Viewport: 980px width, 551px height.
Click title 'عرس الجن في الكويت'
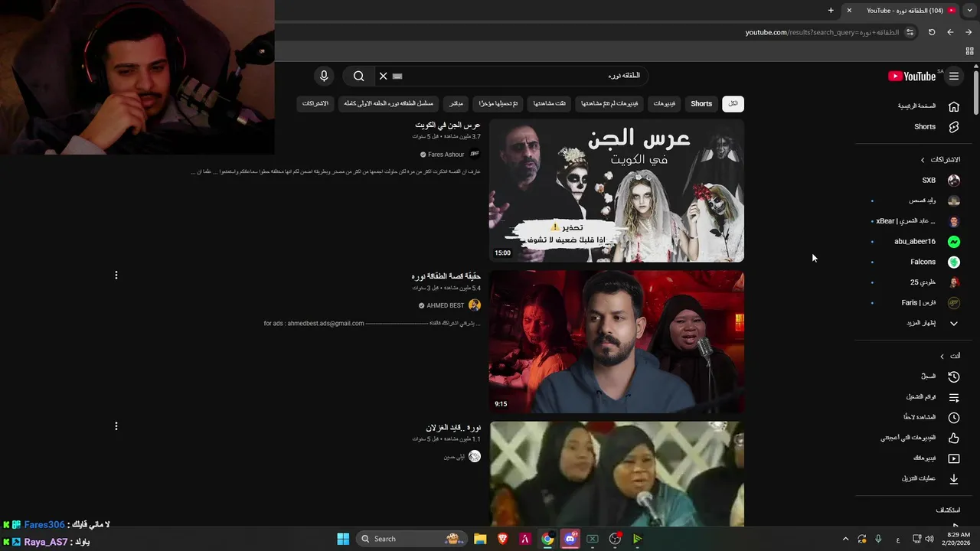click(x=448, y=125)
